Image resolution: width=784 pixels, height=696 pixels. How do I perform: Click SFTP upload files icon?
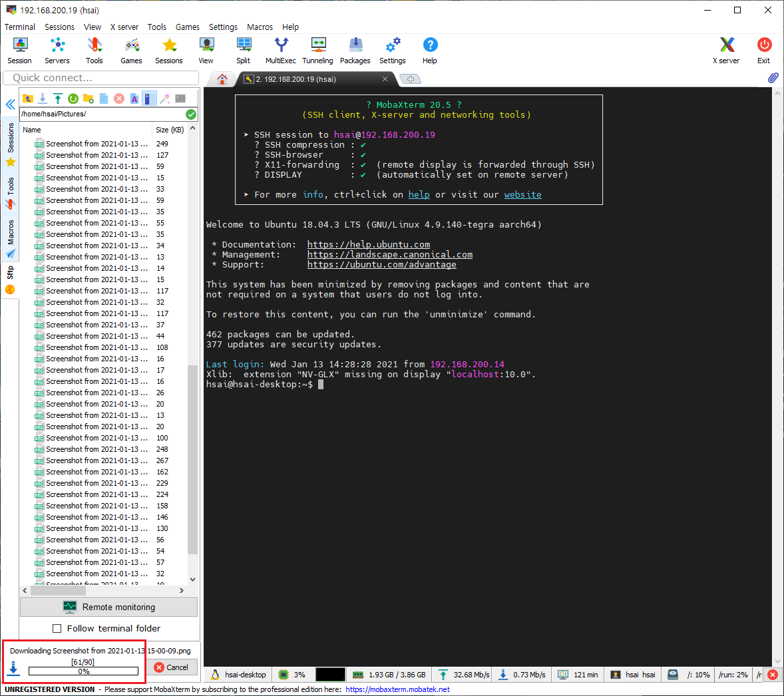pyautogui.click(x=58, y=98)
